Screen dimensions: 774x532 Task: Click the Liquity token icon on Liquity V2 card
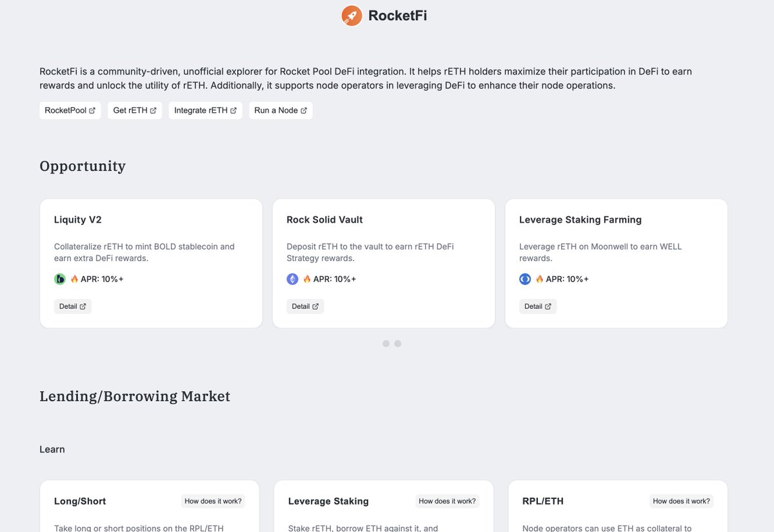pos(59,279)
